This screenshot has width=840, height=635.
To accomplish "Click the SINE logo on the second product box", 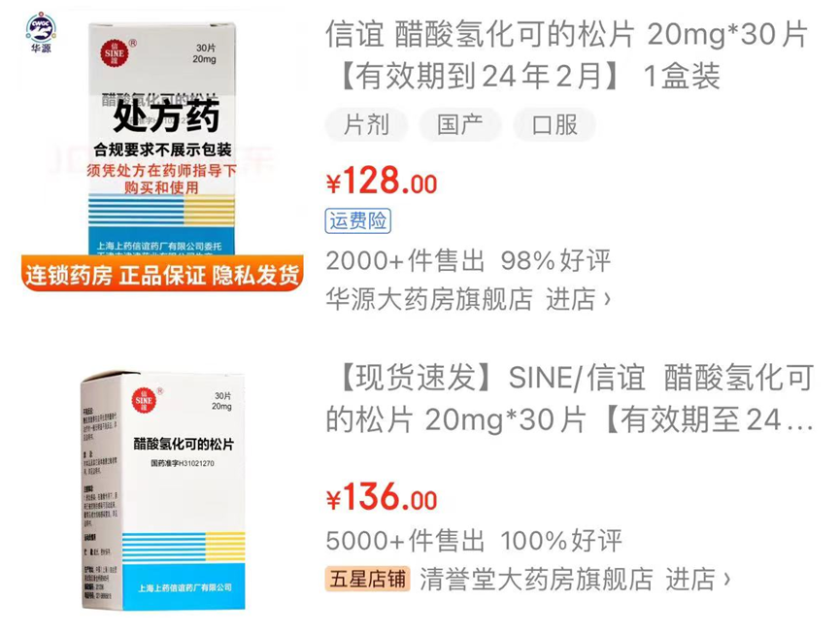I will pyautogui.click(x=144, y=400).
